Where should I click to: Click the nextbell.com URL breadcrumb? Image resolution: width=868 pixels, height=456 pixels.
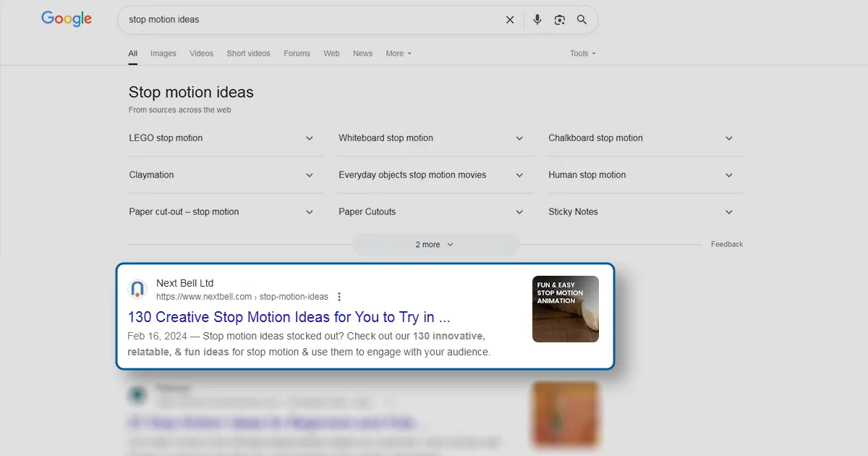coord(242,297)
